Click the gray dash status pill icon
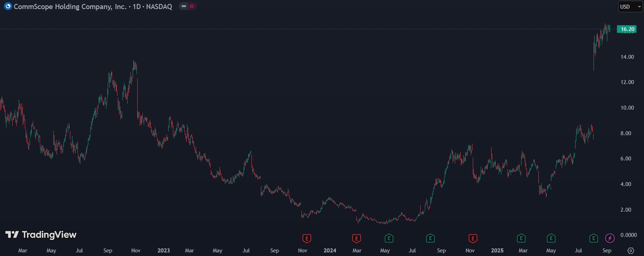 click(x=184, y=6)
